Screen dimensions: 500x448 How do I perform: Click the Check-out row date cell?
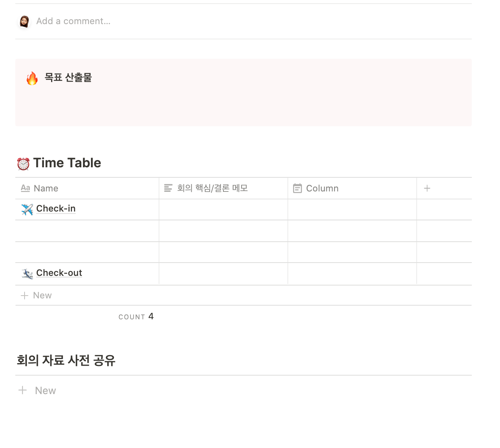click(352, 274)
